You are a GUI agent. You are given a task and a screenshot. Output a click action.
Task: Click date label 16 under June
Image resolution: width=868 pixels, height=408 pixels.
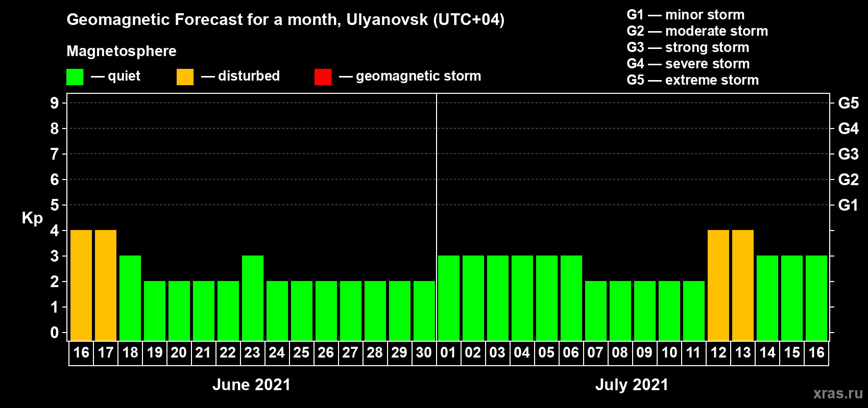pos(81,352)
